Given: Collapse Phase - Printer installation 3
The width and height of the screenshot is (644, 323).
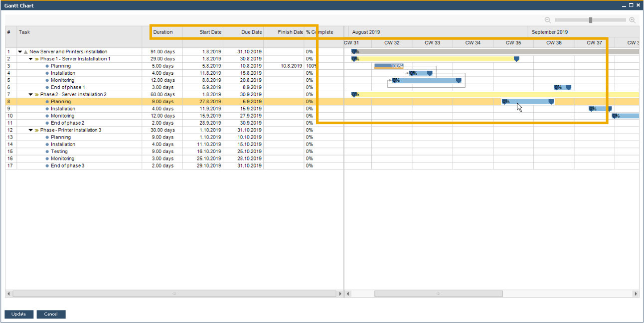Looking at the screenshot, I should tap(30, 130).
